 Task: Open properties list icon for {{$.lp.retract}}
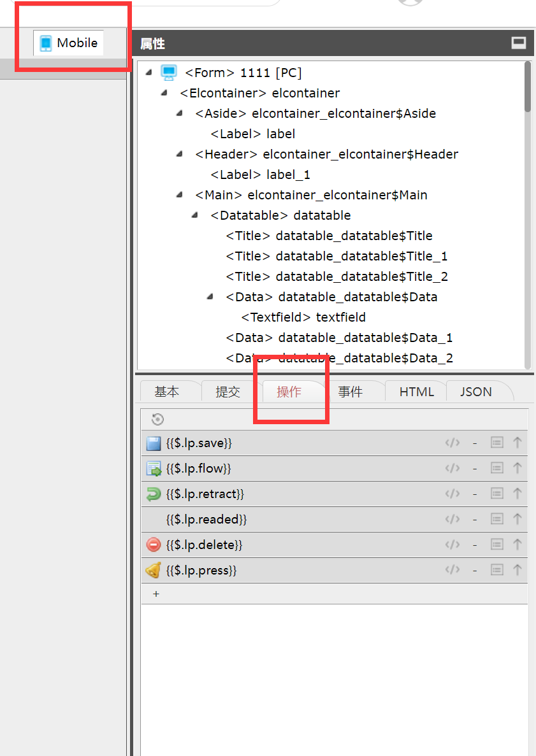(497, 494)
